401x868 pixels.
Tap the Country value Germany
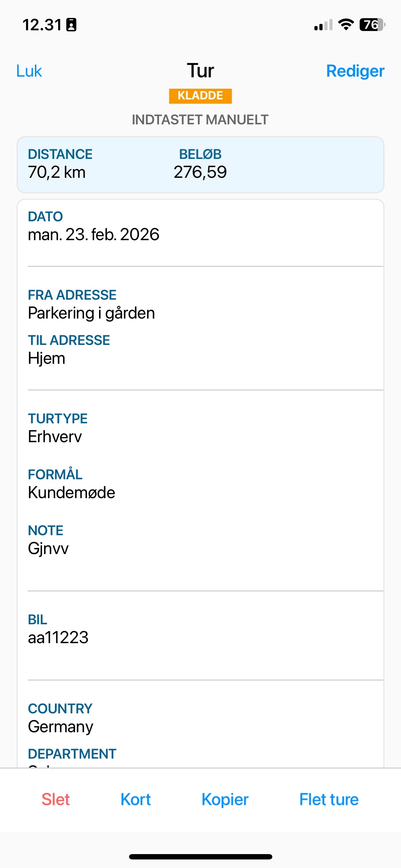click(x=61, y=727)
